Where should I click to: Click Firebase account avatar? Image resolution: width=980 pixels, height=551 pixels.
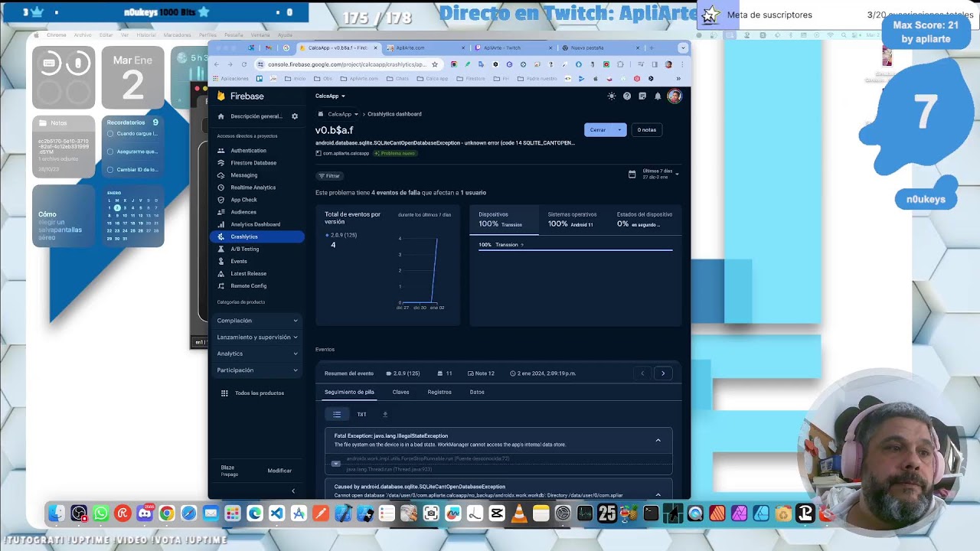(675, 96)
